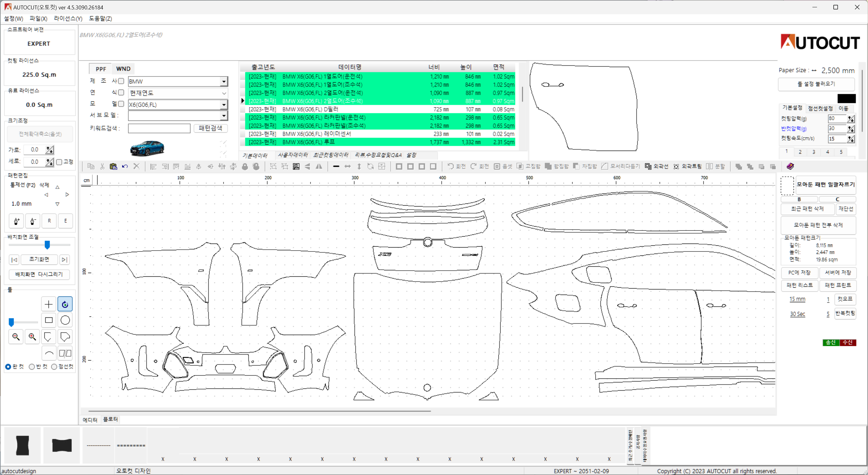Select the circle shape tool

point(65,320)
